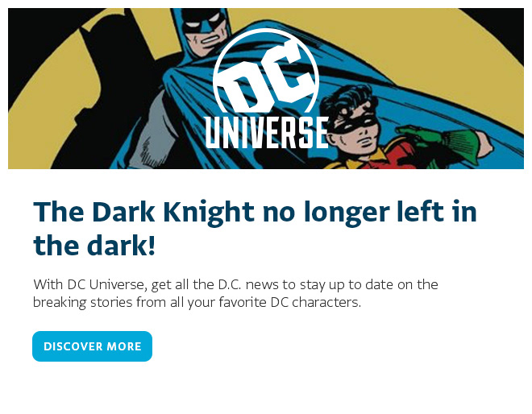Image resolution: width=532 pixels, height=414 pixels.
Task: Click the white UNIVERSE wordmark
Action: click(x=266, y=132)
